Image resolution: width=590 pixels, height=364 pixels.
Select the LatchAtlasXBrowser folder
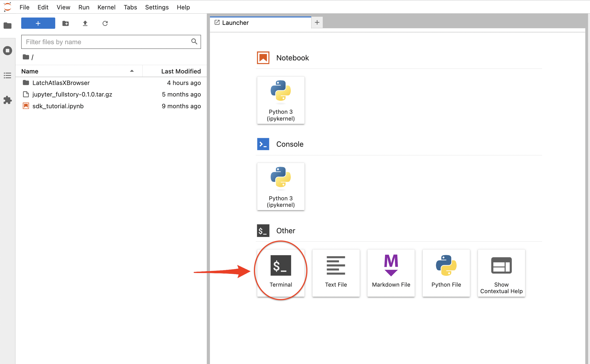(111, 83)
